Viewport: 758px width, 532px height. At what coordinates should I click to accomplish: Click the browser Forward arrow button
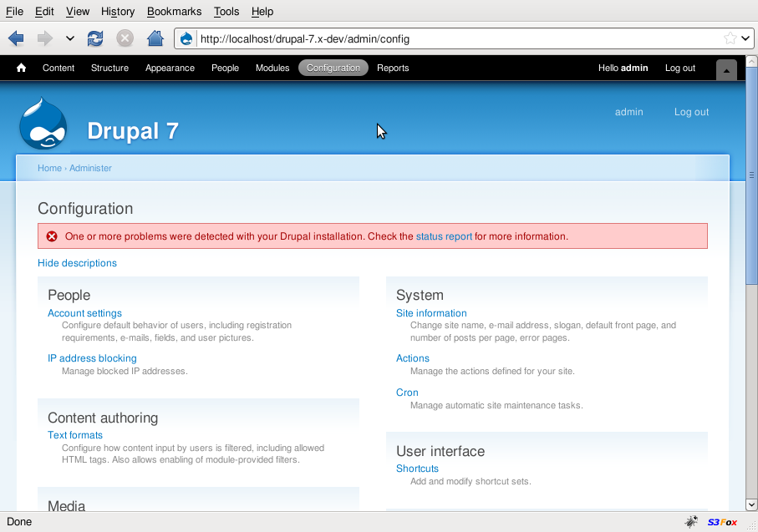(45, 38)
